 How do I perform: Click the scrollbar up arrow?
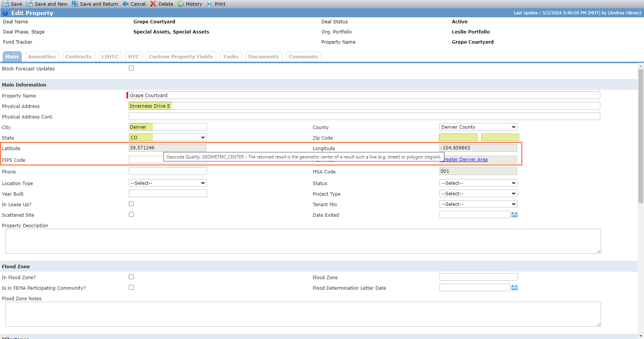(641, 66)
